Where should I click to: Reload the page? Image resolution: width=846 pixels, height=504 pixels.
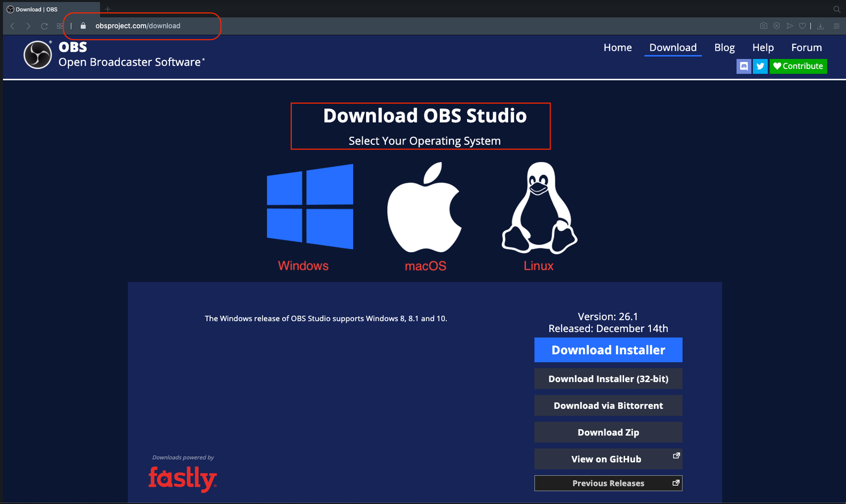pos(44,26)
